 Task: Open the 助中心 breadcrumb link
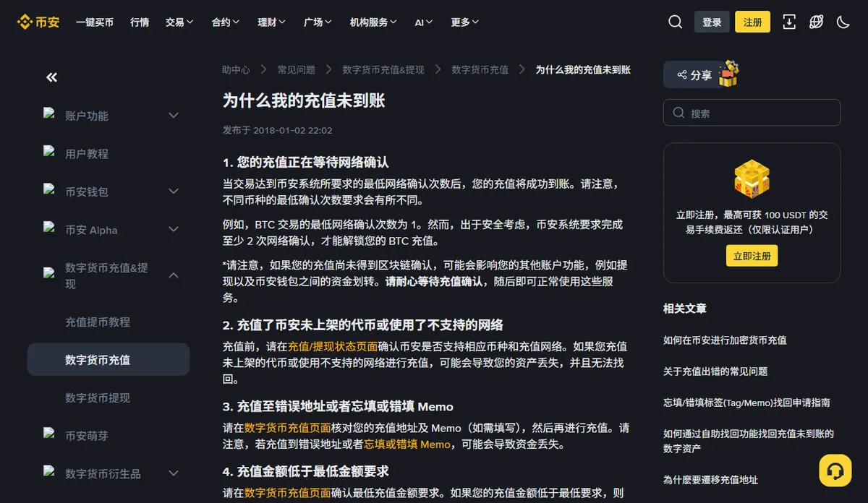[236, 70]
